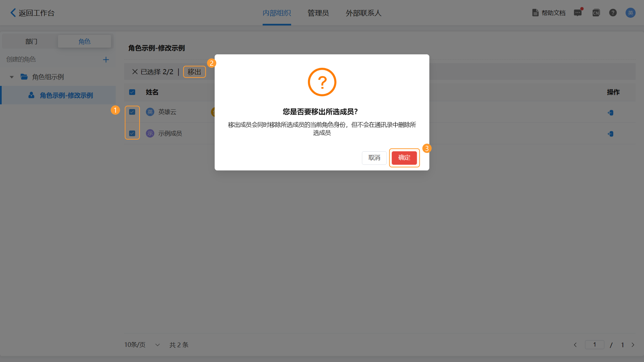644x362 pixels.
Task: Open the 10条/页 page size dropdown
Action: point(142,345)
